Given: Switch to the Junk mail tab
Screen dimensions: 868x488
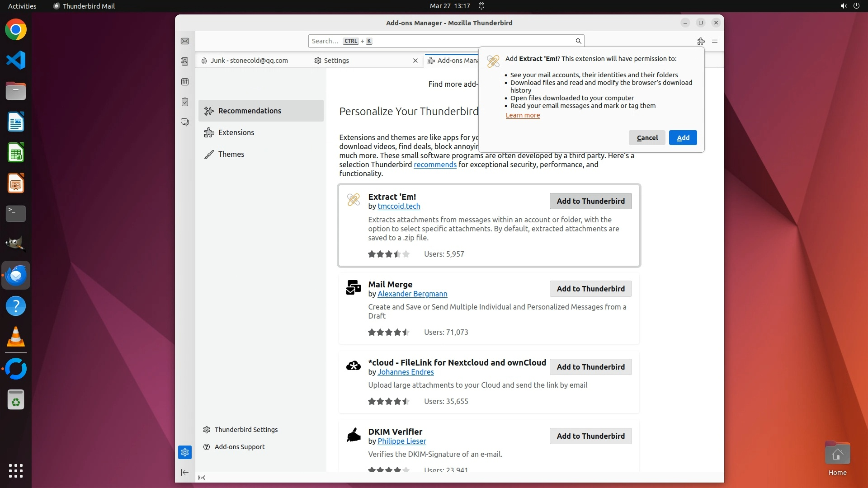Looking at the screenshot, I should click(x=249, y=61).
